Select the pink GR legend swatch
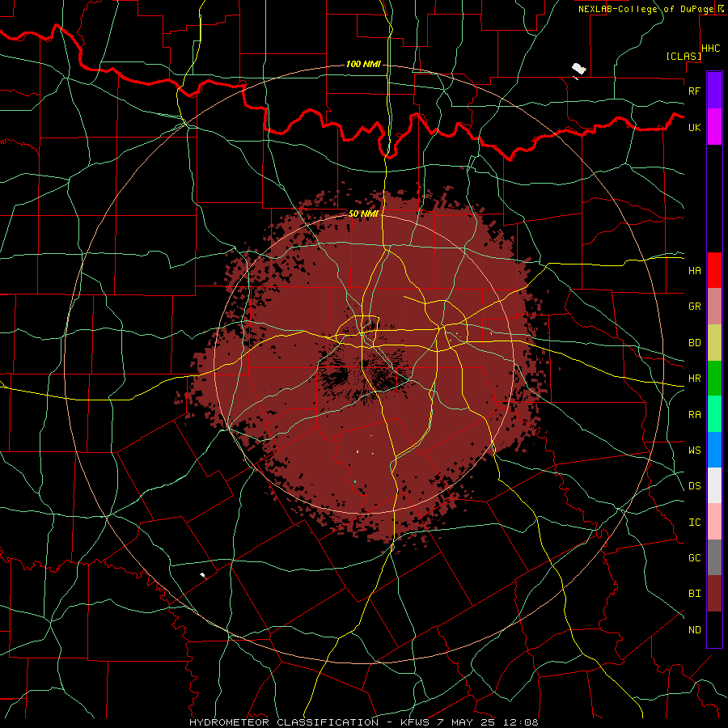 [x=714, y=307]
